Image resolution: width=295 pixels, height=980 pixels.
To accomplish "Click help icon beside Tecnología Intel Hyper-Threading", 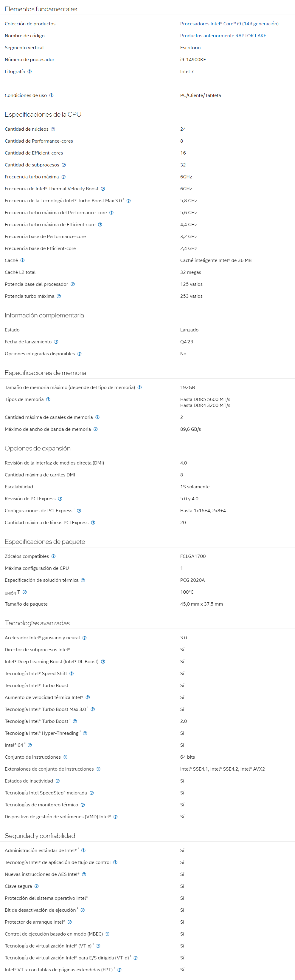I will 85,734.
